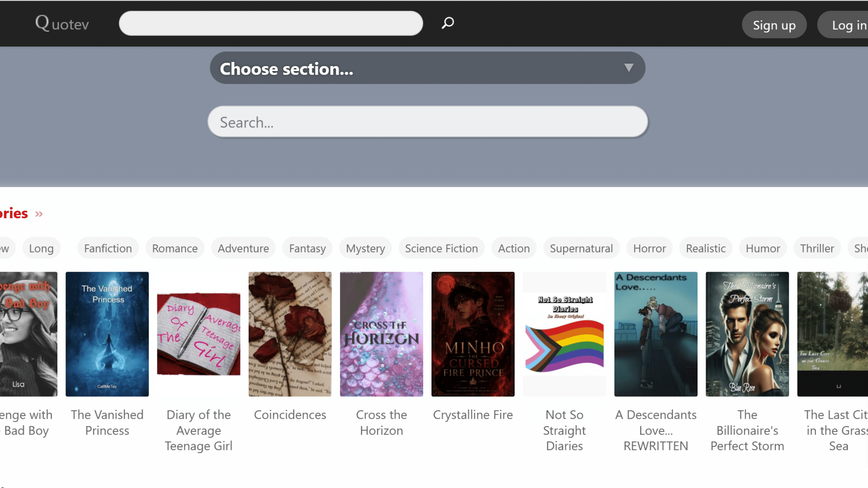Click Not So Straight Diaries title
The height and width of the screenshot is (488, 868).
564,430
